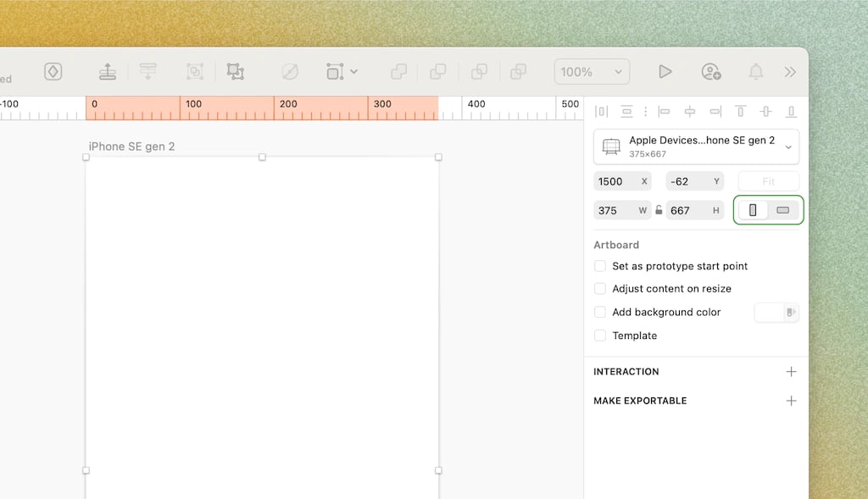Click the artboard's top-center resize handle
The width and height of the screenshot is (868, 499).
coord(263,157)
